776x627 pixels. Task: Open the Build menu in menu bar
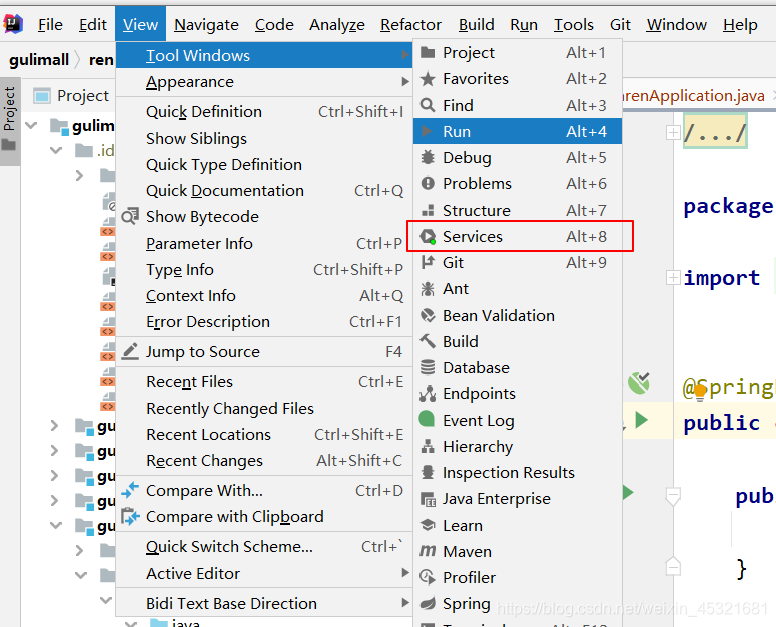(x=476, y=24)
